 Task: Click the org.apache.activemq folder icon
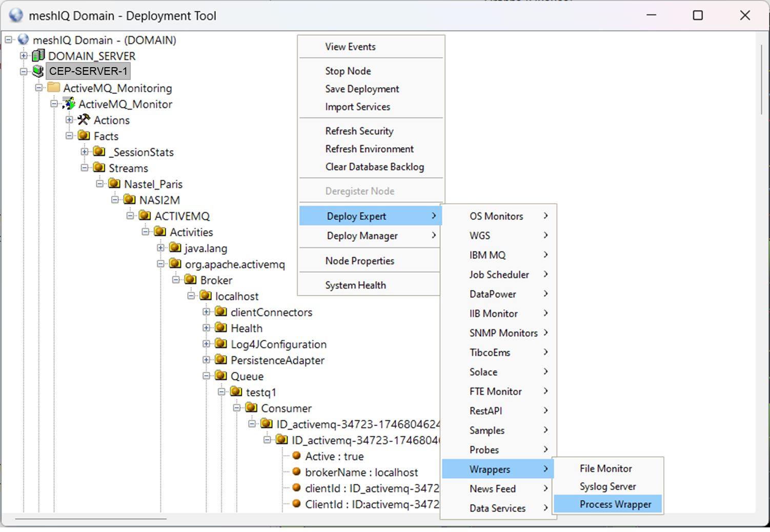coord(175,263)
